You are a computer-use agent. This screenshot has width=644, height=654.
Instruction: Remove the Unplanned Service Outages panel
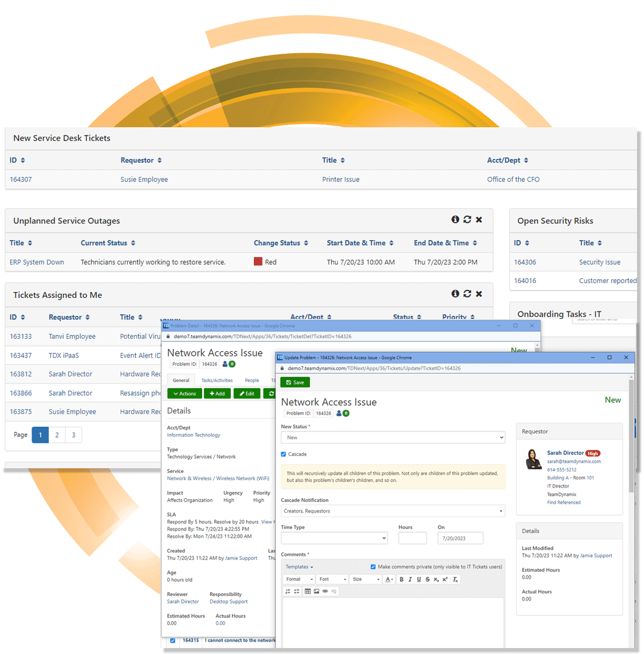[x=479, y=220]
